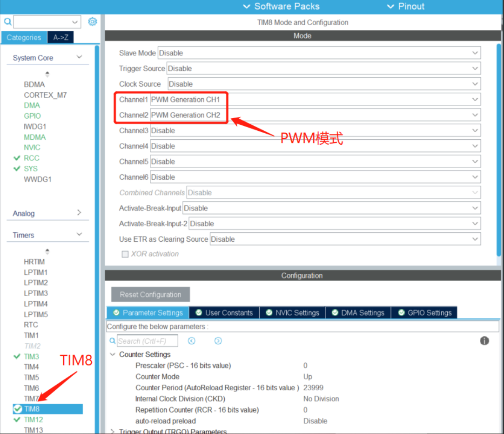Click the next-result blue arrow icon
504x434 pixels.
(218, 340)
